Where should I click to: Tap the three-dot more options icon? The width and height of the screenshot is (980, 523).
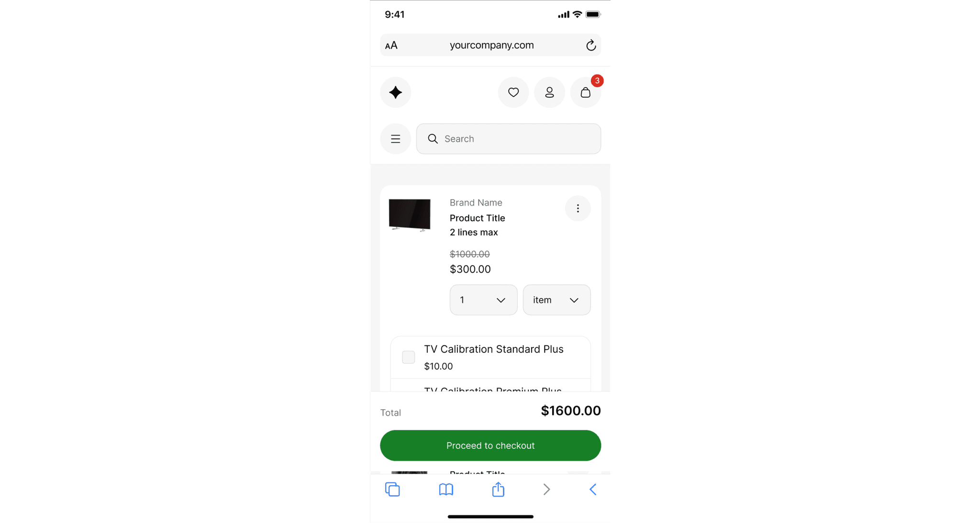tap(578, 209)
